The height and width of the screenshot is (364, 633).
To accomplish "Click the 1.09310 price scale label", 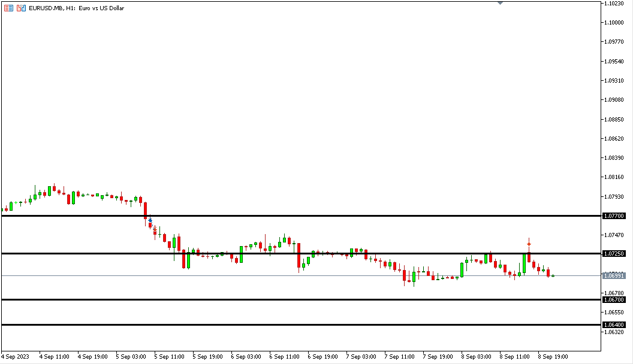I will click(x=614, y=81).
